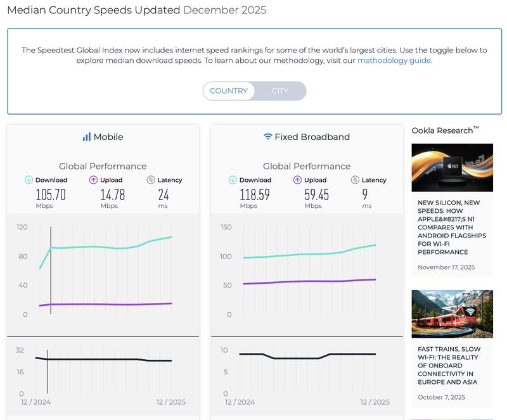Click the Upload icon under Fixed Broadband

point(298,180)
